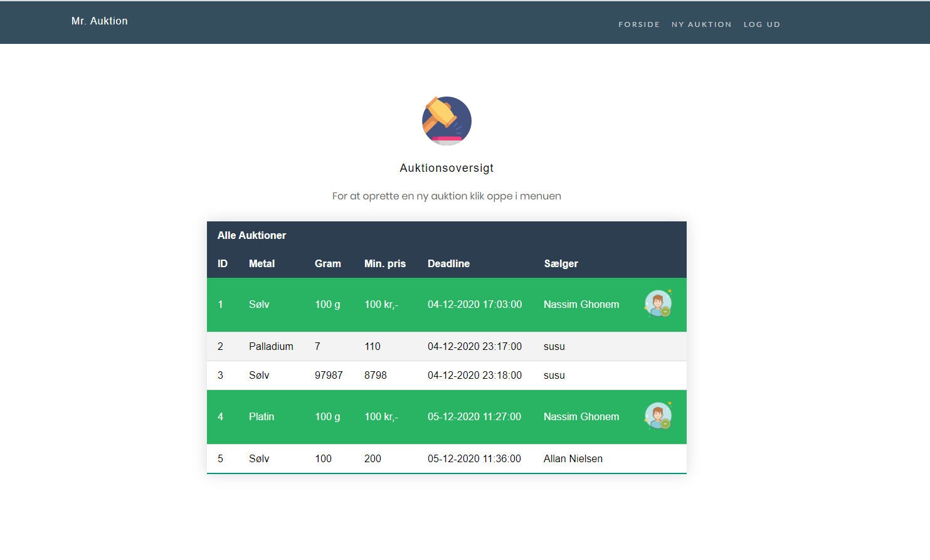Open Ny Auktion in the navigation

(x=701, y=24)
